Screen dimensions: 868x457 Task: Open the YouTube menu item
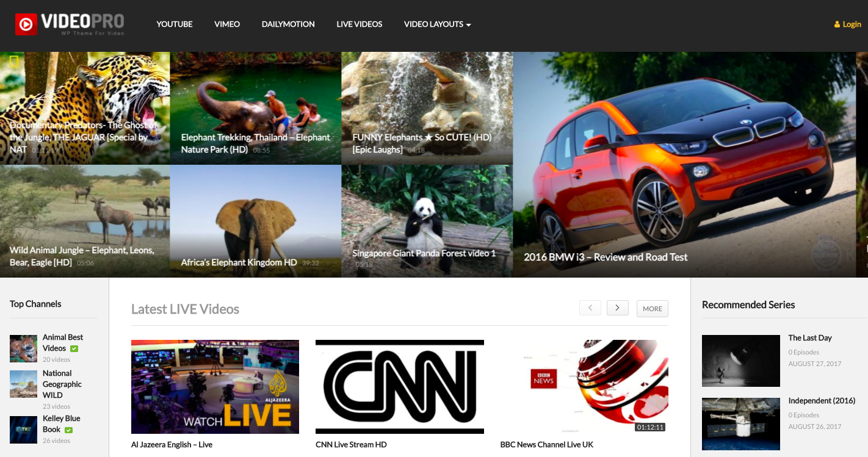pos(175,24)
